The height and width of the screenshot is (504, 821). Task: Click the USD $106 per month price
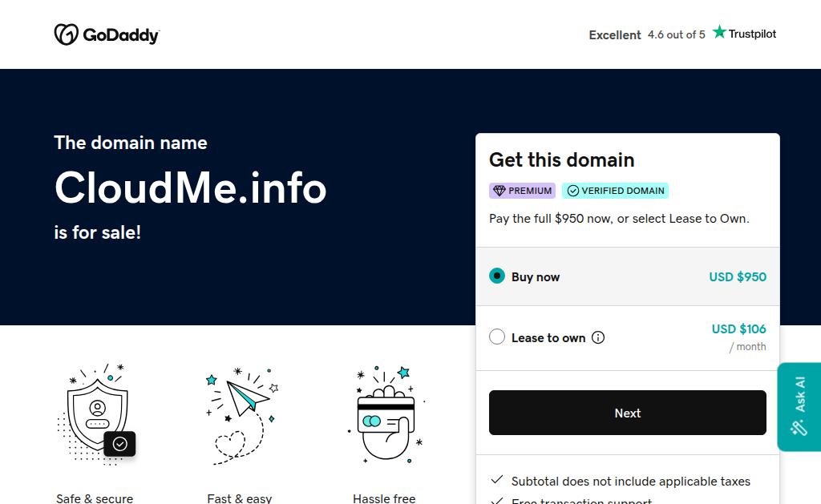point(738,337)
